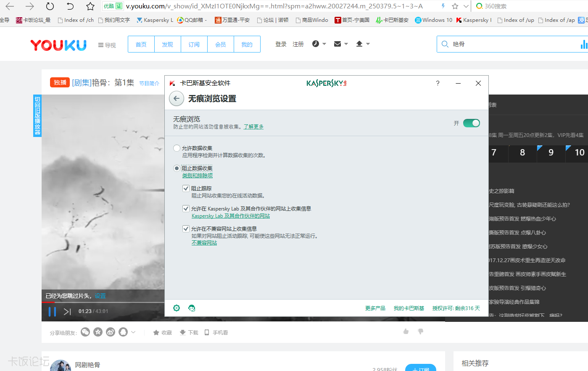Switch to 发现 tab
588x371 pixels.
(x=168, y=44)
